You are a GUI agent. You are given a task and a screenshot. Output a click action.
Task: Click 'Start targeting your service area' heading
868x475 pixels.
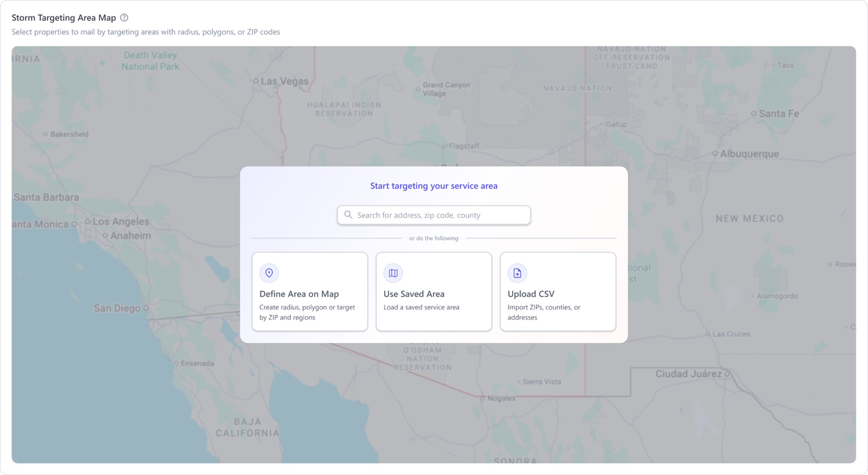pyautogui.click(x=434, y=185)
